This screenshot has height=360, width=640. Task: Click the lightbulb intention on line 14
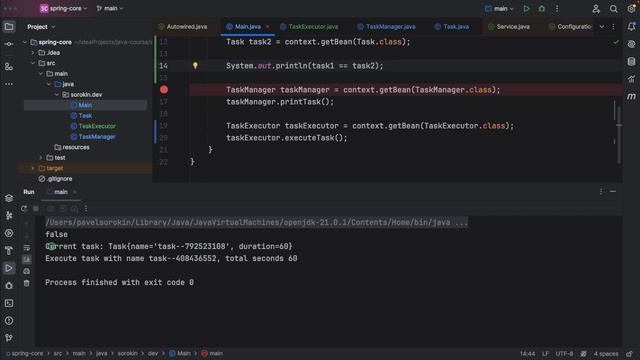(195, 65)
